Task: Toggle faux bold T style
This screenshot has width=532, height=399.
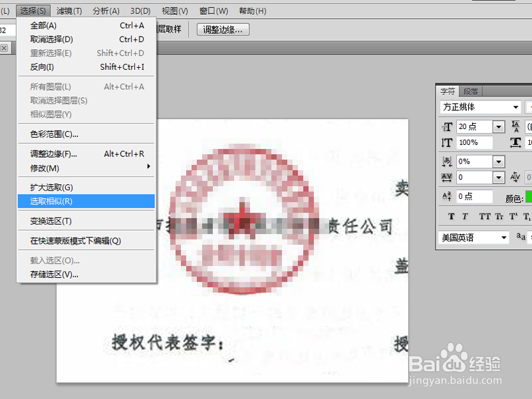Action: 452,217
